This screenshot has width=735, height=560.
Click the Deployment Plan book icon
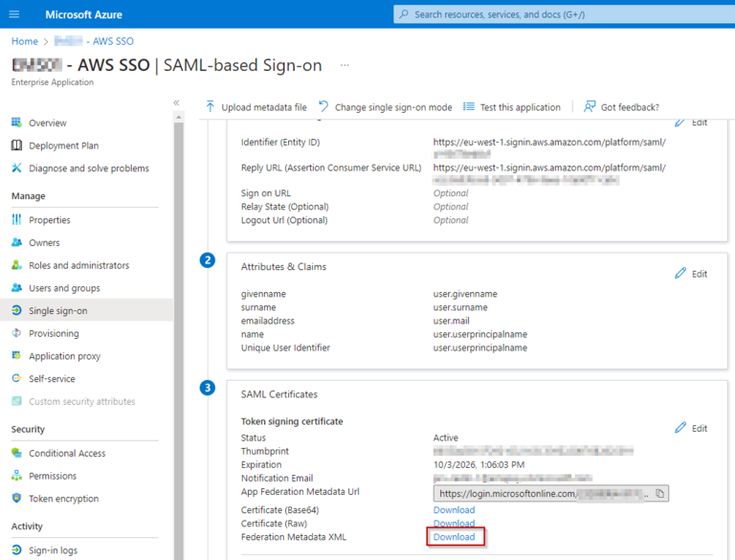[16, 146]
